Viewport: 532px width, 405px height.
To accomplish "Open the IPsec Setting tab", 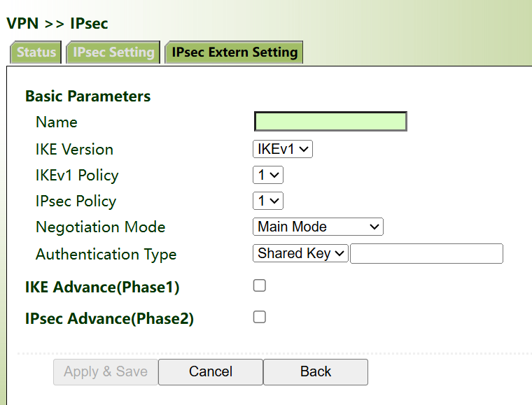I will coord(113,52).
